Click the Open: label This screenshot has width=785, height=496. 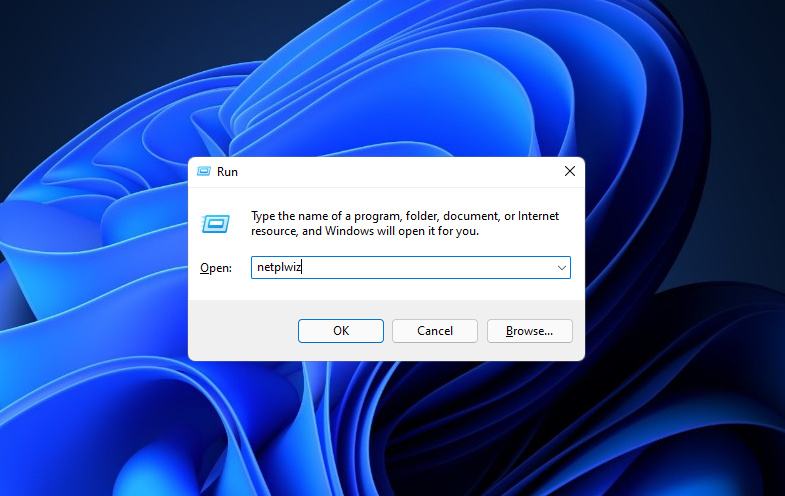[x=216, y=268]
